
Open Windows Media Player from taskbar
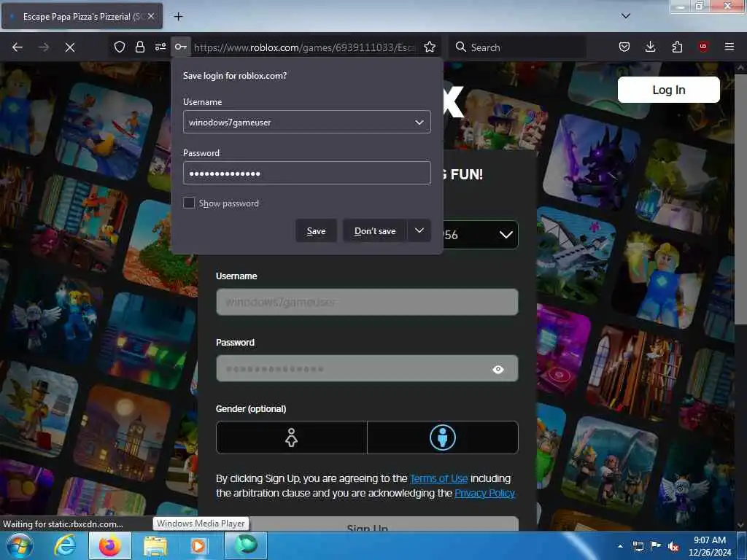[198, 545]
